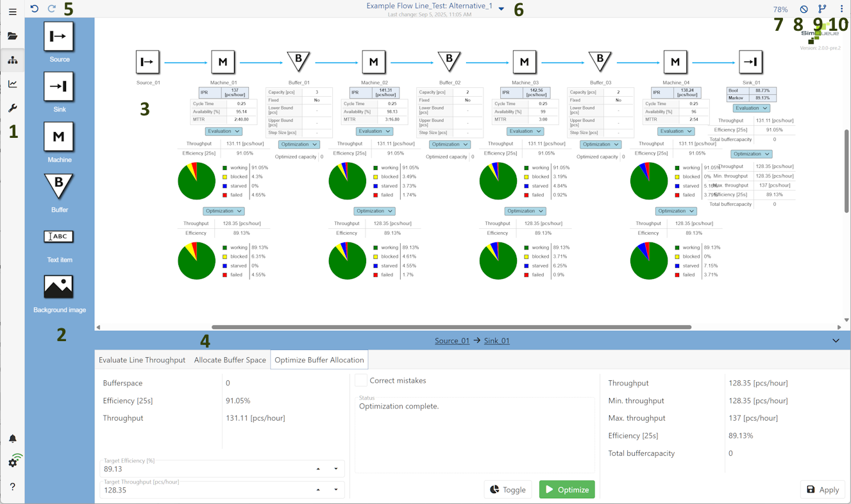
Task: Select the Sink element in palette
Action: coord(58,87)
